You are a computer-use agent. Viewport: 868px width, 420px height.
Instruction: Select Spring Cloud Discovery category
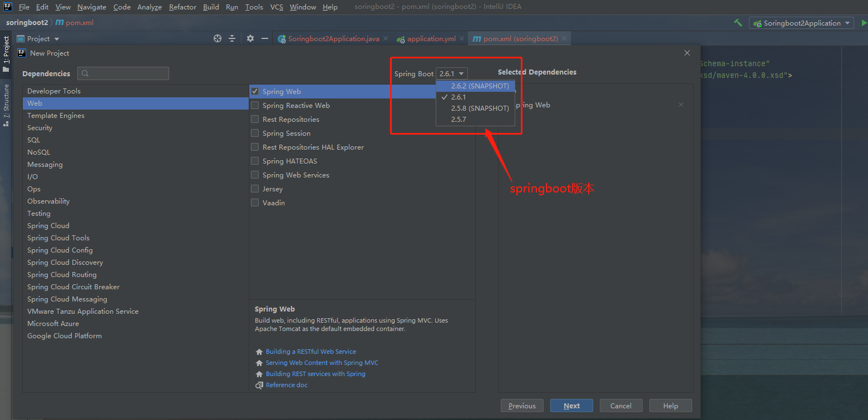136,262
